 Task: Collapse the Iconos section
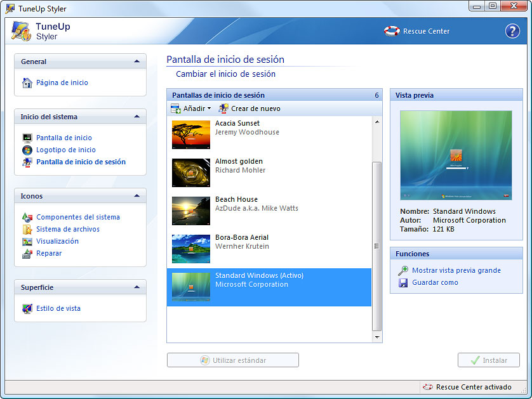point(136,196)
